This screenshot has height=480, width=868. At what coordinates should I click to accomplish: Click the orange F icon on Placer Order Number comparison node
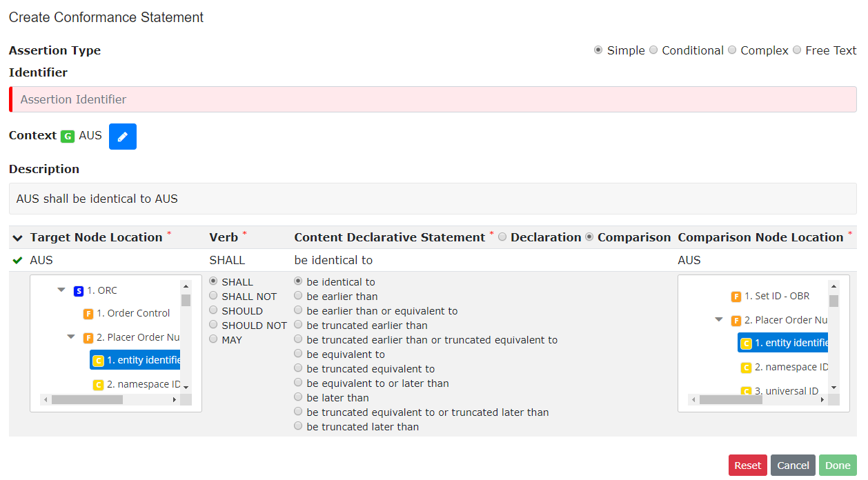pyautogui.click(x=736, y=319)
